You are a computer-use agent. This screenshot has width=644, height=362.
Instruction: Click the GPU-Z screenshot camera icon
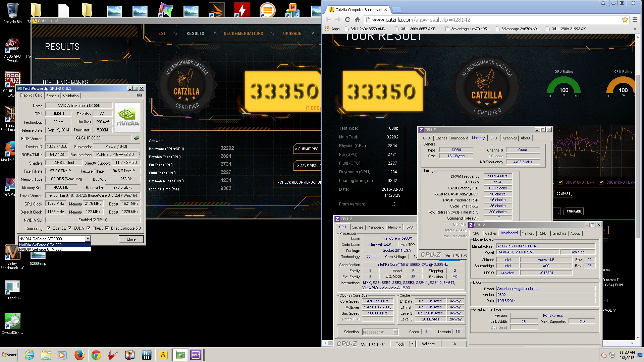[x=140, y=95]
